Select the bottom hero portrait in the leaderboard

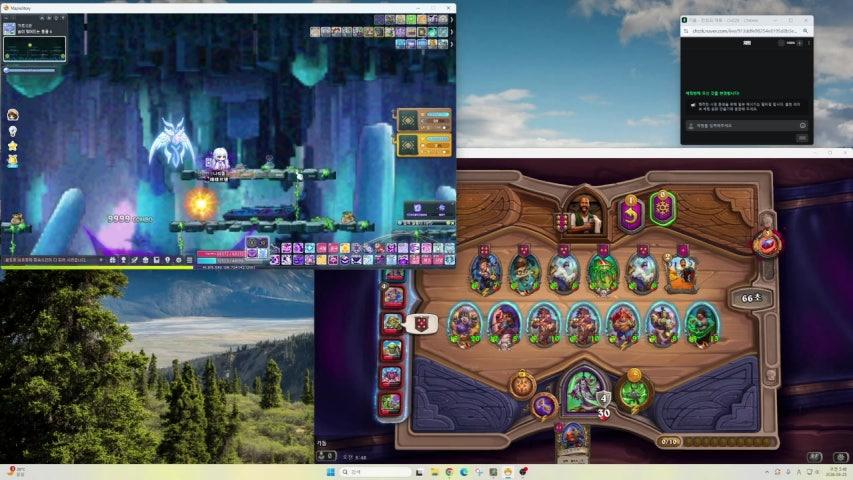tap(391, 403)
